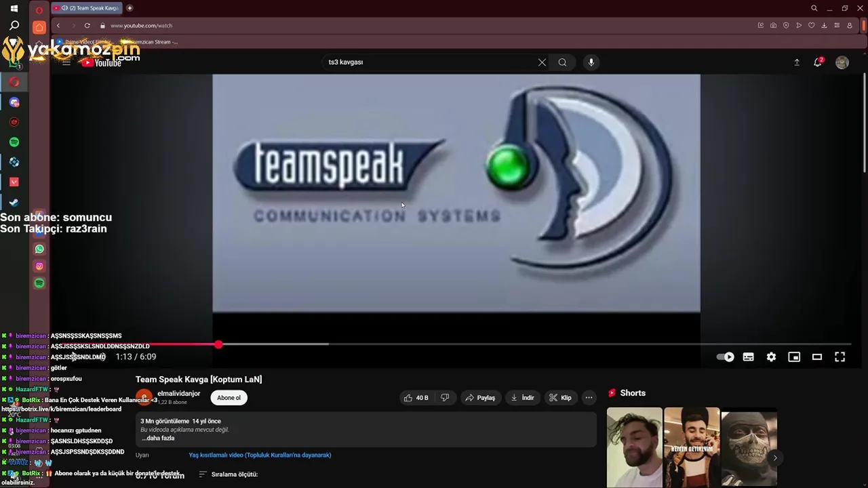Clear the YouTube search text

542,62
